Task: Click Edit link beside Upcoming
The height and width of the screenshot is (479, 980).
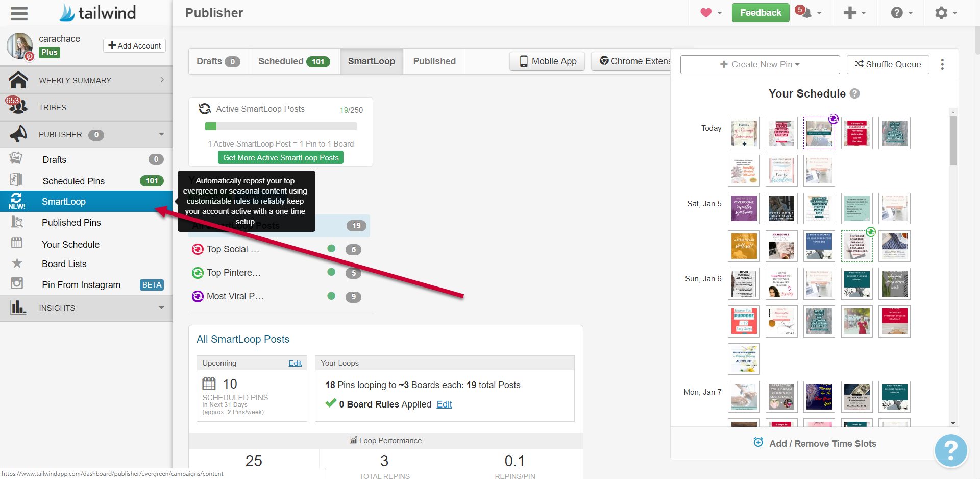Action: (x=295, y=363)
